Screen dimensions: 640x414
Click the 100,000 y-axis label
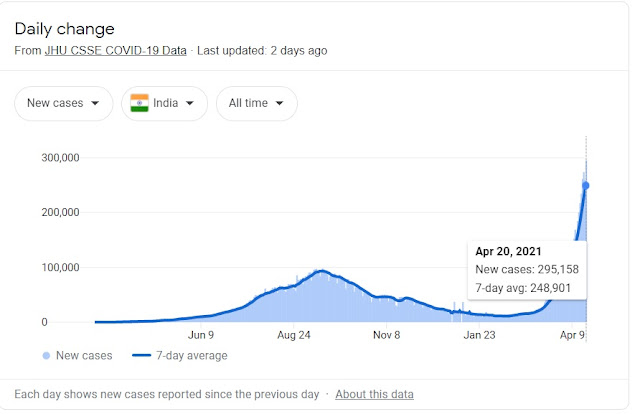tap(60, 267)
